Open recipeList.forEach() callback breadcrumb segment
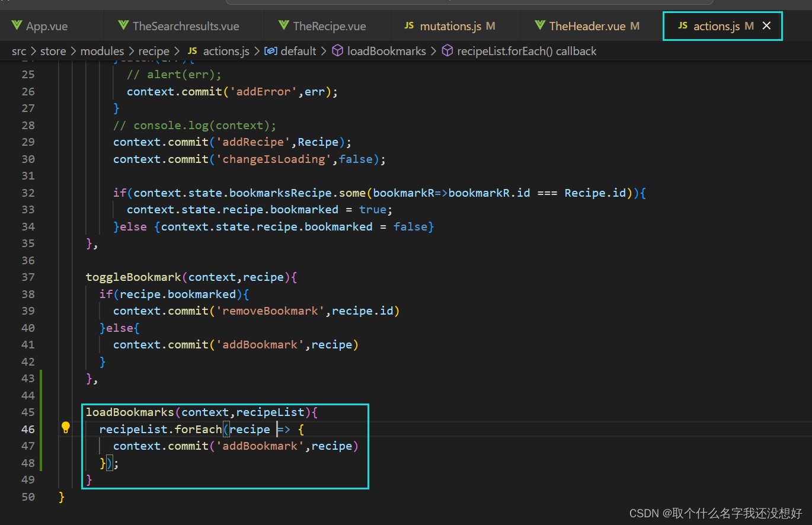Viewport: 812px width, 525px height. (x=527, y=51)
